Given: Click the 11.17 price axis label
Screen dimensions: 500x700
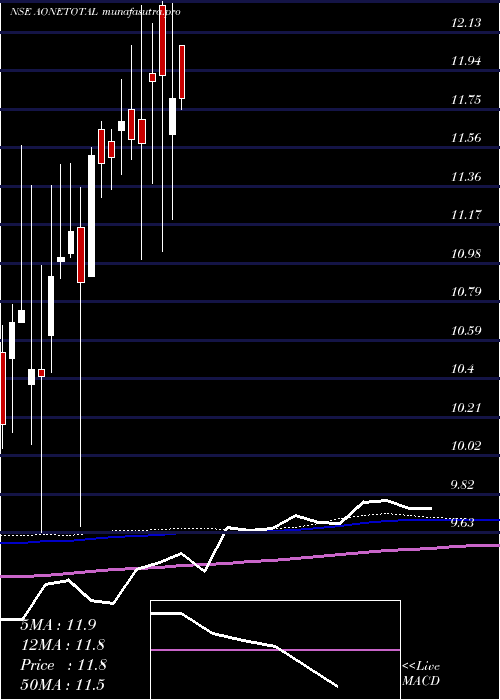Looking at the screenshot, I should 466,215.
